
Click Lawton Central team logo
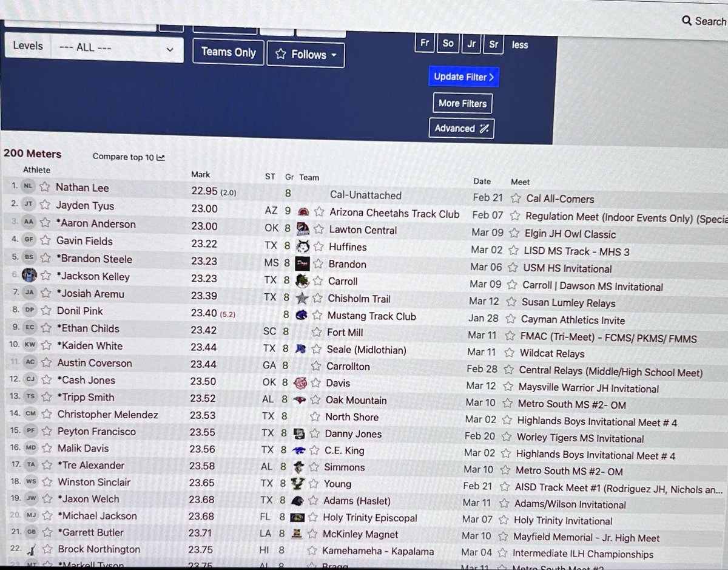pyautogui.click(x=303, y=230)
